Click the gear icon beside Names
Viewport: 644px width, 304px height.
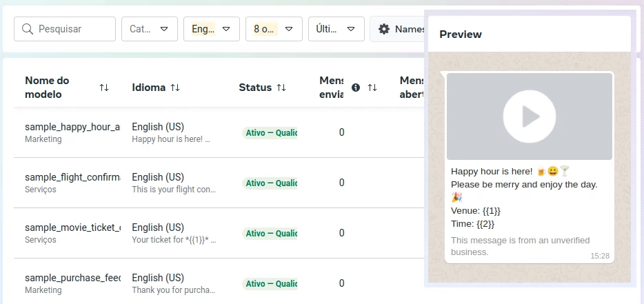[x=384, y=29]
